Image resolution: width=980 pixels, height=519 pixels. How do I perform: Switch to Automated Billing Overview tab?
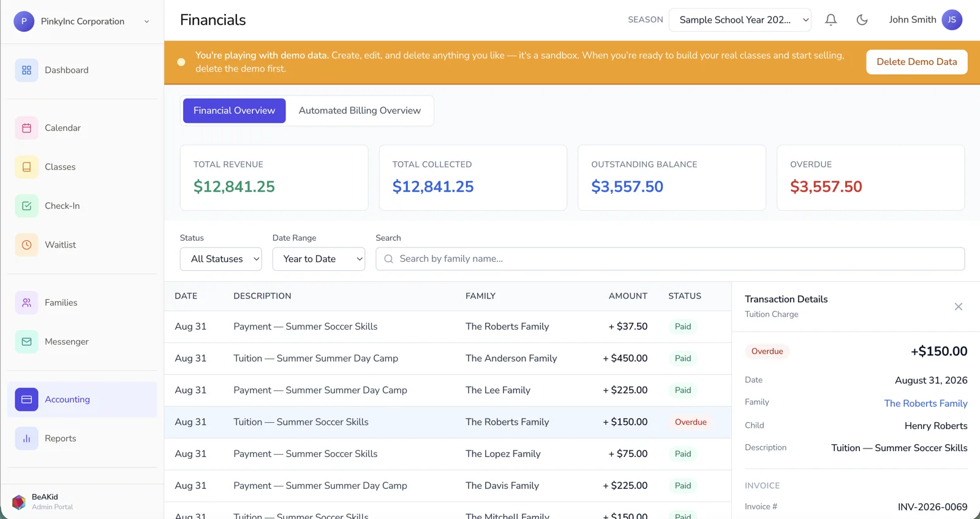click(x=360, y=111)
